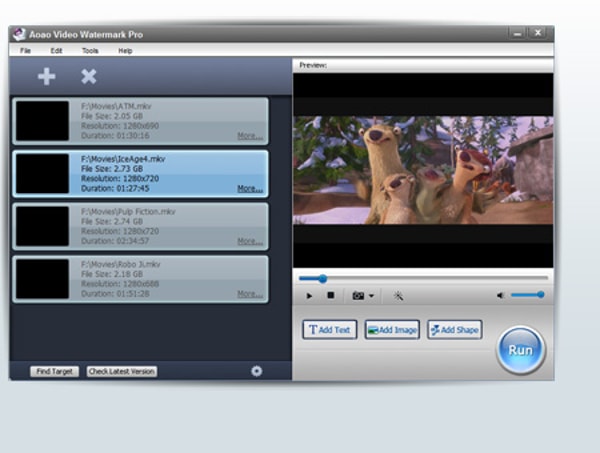600x453 pixels.
Task: Start processing with the Run button
Action: 520,350
